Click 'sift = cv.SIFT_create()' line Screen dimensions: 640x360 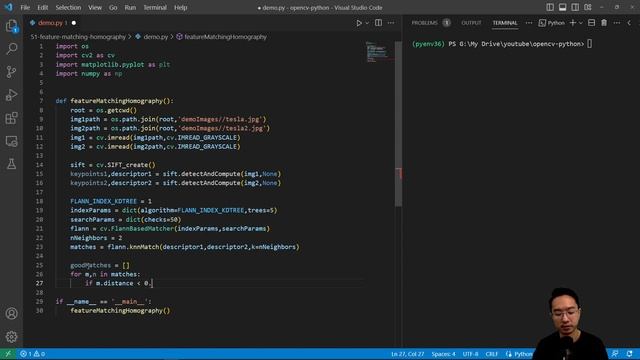(113, 164)
